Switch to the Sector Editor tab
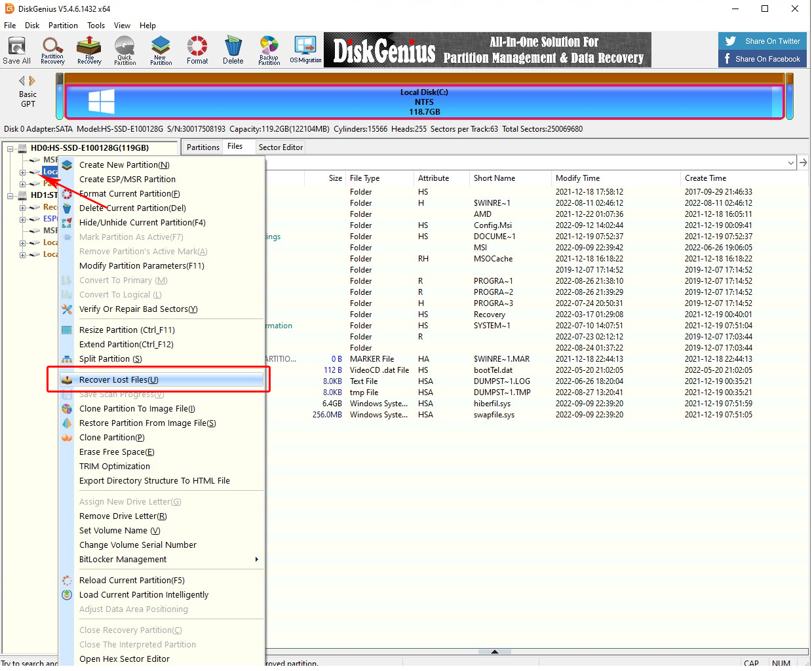The width and height of the screenshot is (812, 671). pyautogui.click(x=280, y=147)
